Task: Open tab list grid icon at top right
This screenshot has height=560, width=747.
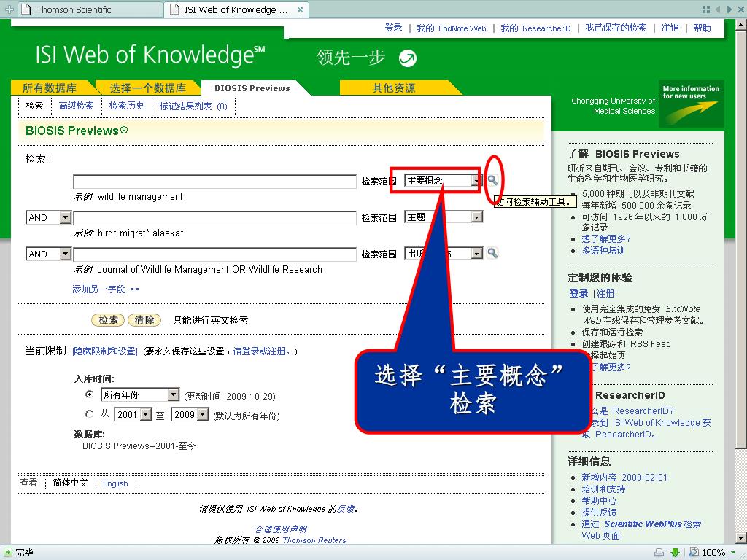Action: coord(706,9)
